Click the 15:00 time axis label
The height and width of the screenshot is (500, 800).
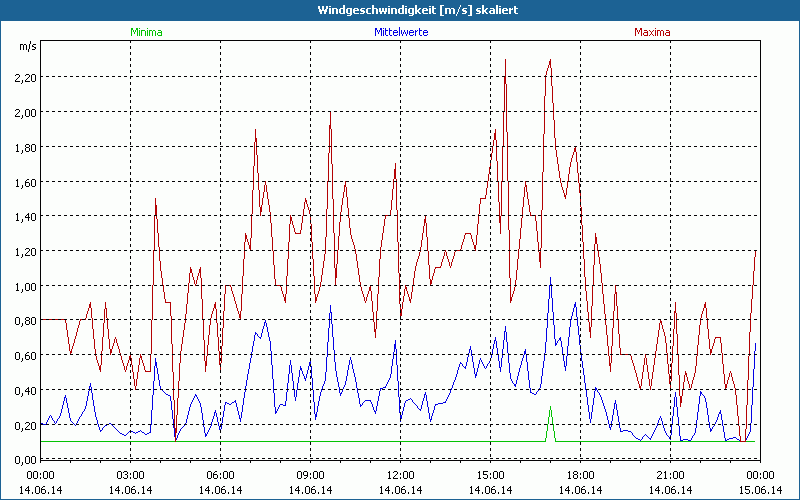coord(490,475)
